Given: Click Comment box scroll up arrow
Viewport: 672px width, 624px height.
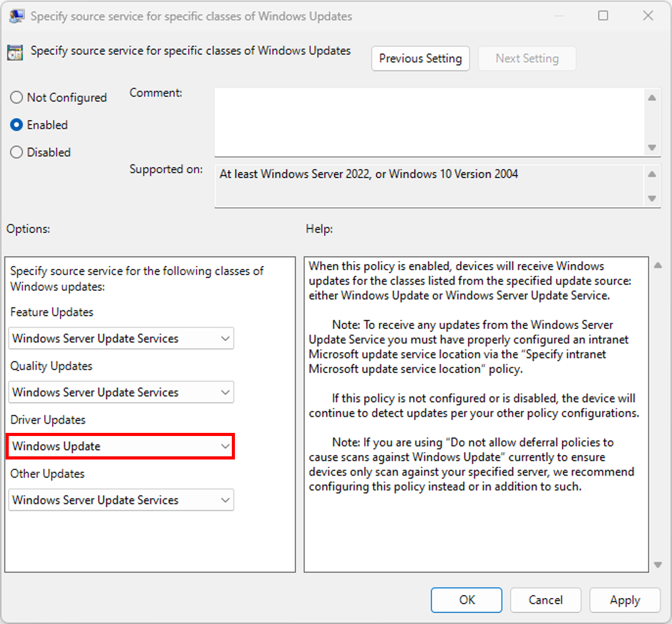Looking at the screenshot, I should (652, 98).
